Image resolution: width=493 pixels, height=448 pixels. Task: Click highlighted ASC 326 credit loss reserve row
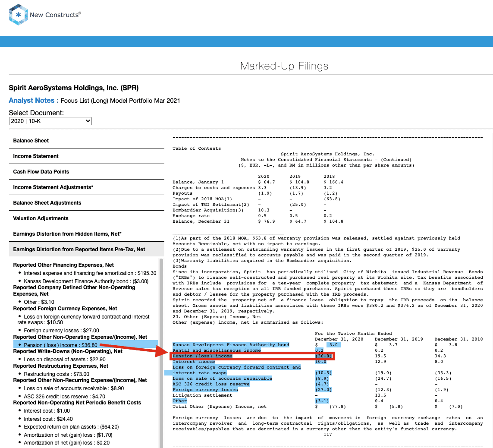[211, 384]
